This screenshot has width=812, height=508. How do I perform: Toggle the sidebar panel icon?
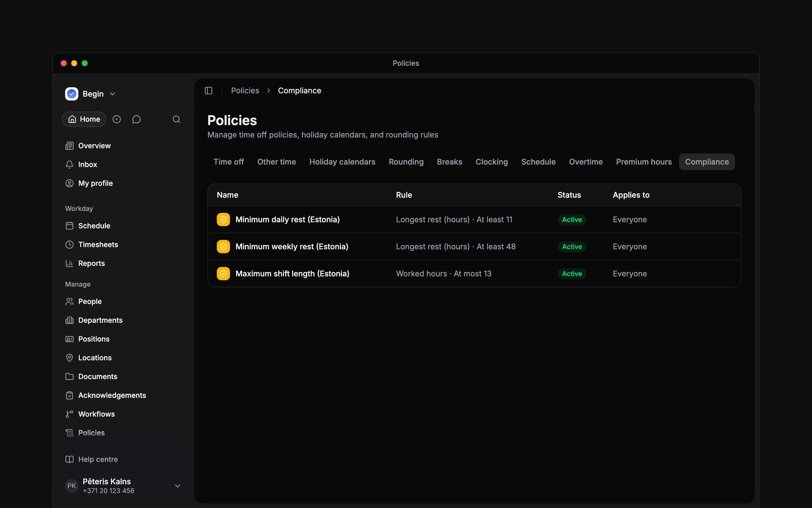pyautogui.click(x=208, y=91)
